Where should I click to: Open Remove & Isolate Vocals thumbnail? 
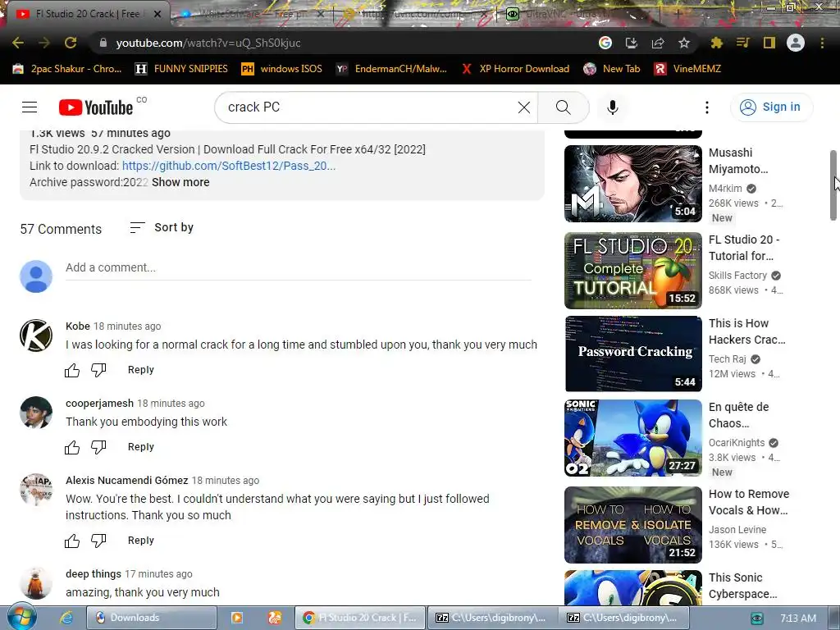coord(632,525)
